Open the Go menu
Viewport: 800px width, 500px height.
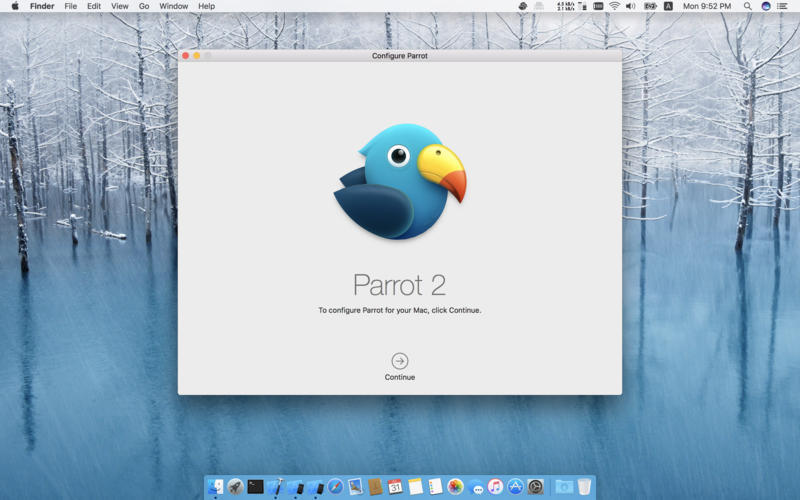(x=144, y=6)
